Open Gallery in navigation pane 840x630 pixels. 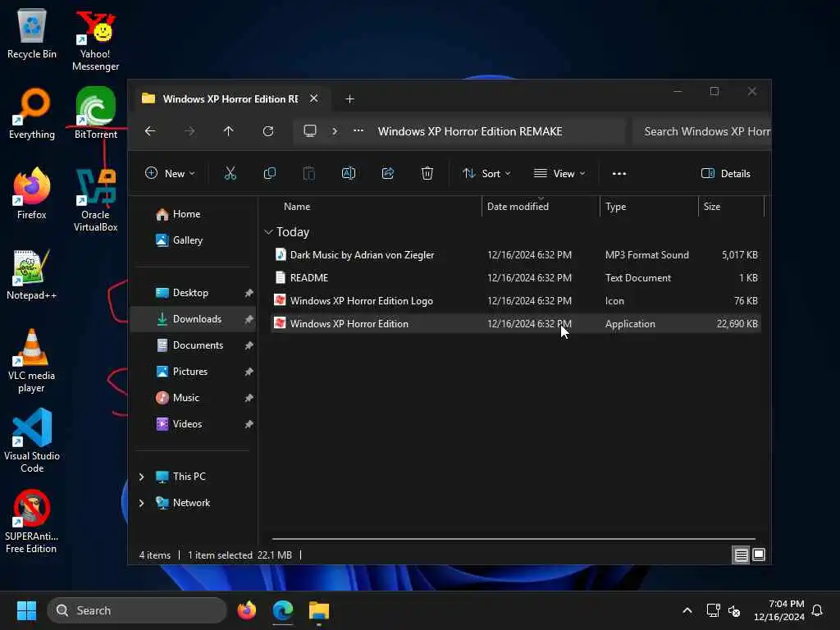coord(194,240)
